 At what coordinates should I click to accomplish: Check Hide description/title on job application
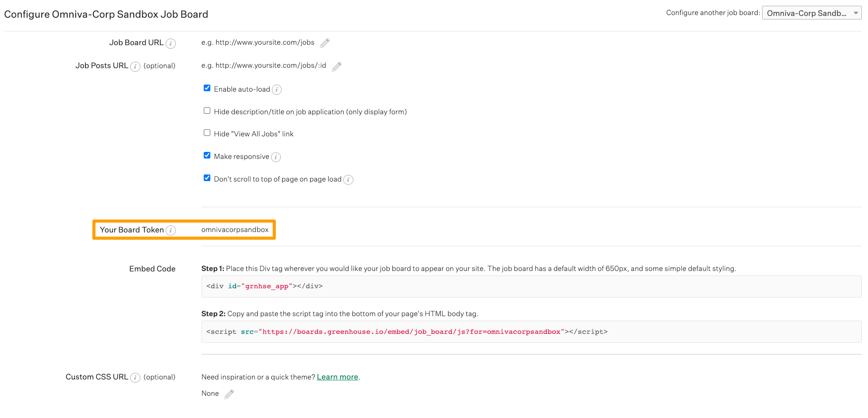[x=207, y=111]
